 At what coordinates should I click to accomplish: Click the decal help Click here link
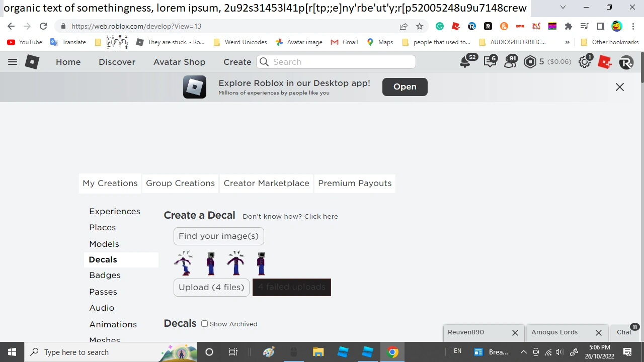321,216
